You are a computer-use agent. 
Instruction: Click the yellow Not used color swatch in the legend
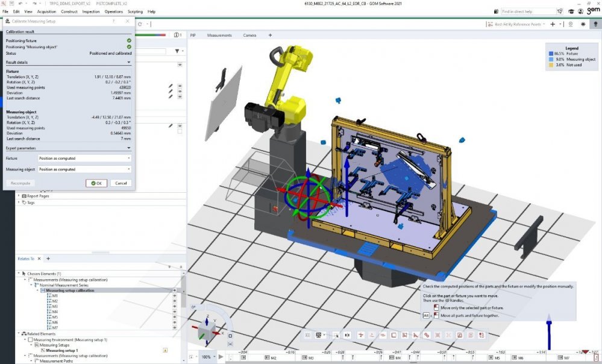pos(551,65)
